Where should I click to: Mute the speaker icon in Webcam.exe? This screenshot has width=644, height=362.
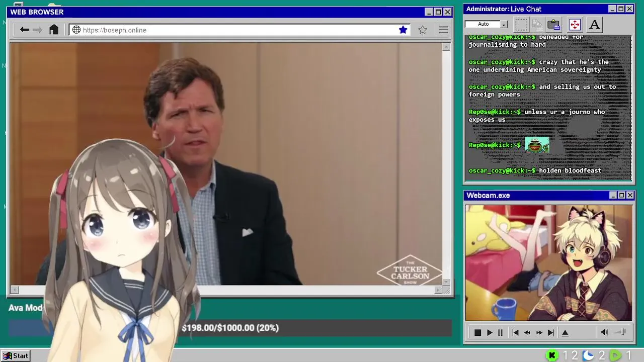(605, 332)
